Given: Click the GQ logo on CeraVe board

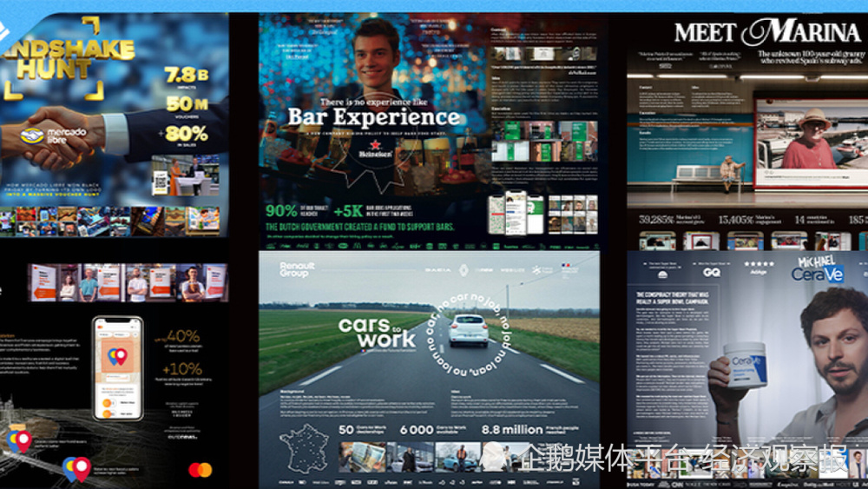Looking at the screenshot, I should [x=711, y=273].
